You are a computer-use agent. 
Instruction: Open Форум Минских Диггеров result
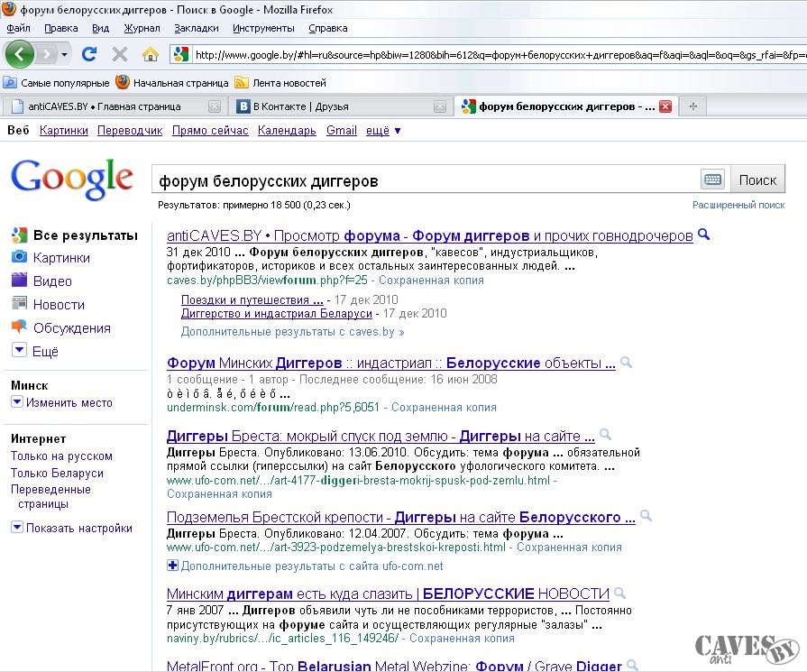(x=391, y=363)
